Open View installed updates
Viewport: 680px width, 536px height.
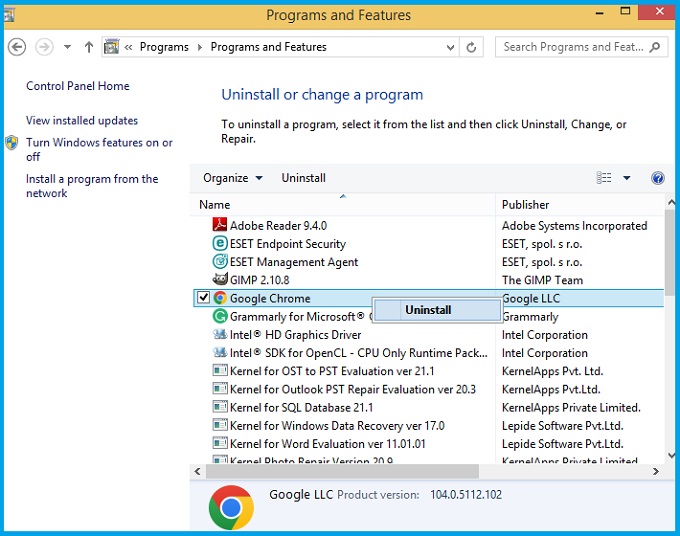(82, 121)
